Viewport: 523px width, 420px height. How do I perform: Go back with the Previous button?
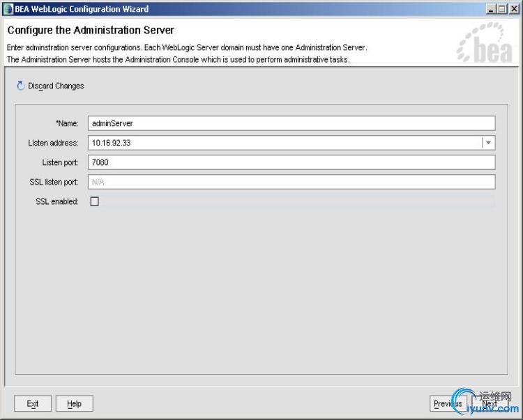click(448, 404)
